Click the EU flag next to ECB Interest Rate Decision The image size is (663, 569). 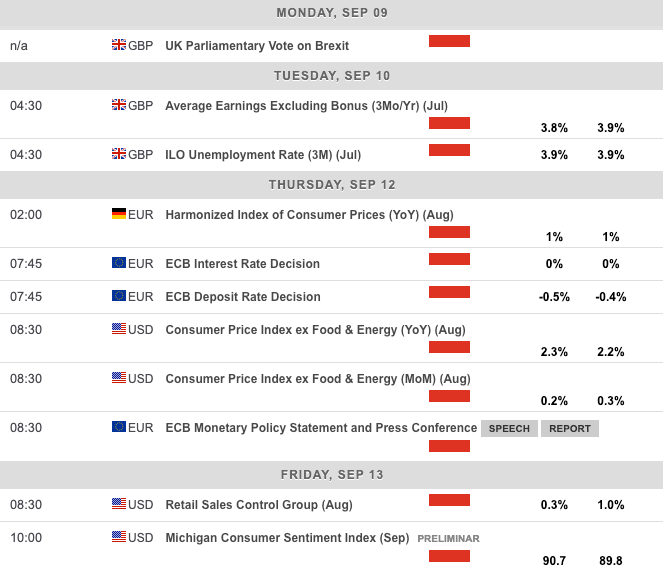coord(119,263)
